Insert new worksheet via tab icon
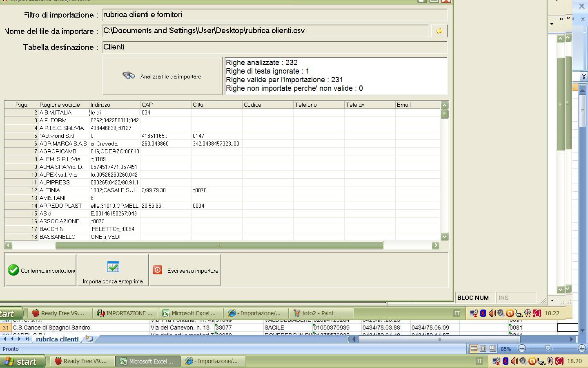 90,339
